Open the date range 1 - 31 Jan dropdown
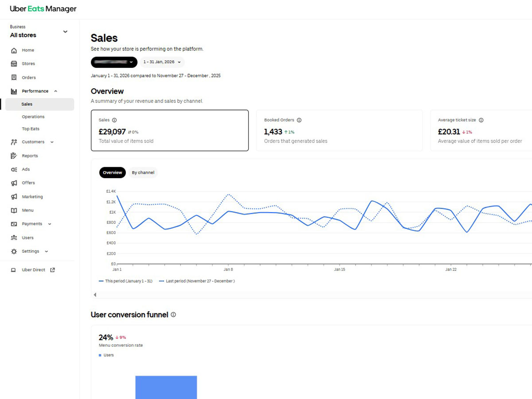 162,62
